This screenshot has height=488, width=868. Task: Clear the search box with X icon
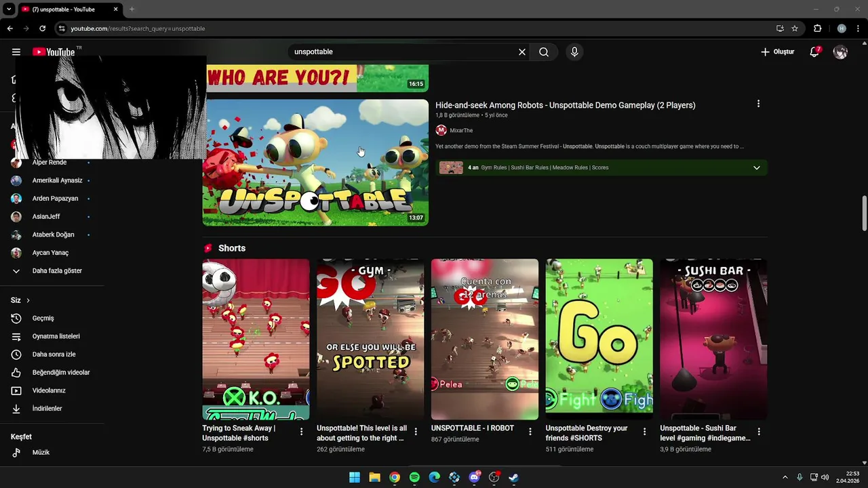point(522,52)
